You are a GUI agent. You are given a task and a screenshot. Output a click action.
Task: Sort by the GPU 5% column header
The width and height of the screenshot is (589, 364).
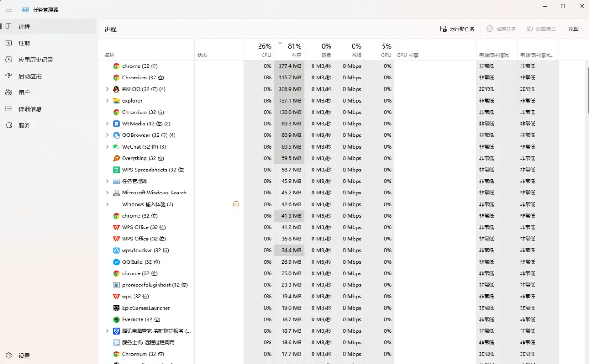coord(379,50)
